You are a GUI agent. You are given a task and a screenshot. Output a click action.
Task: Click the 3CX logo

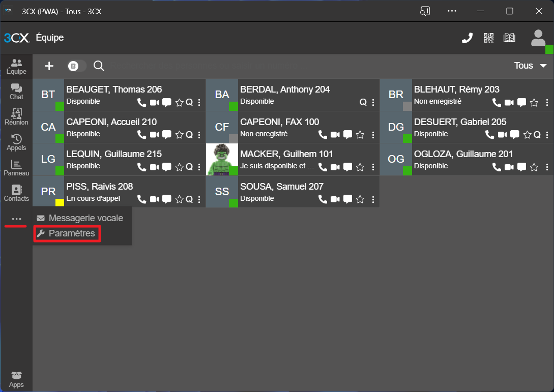(x=17, y=38)
